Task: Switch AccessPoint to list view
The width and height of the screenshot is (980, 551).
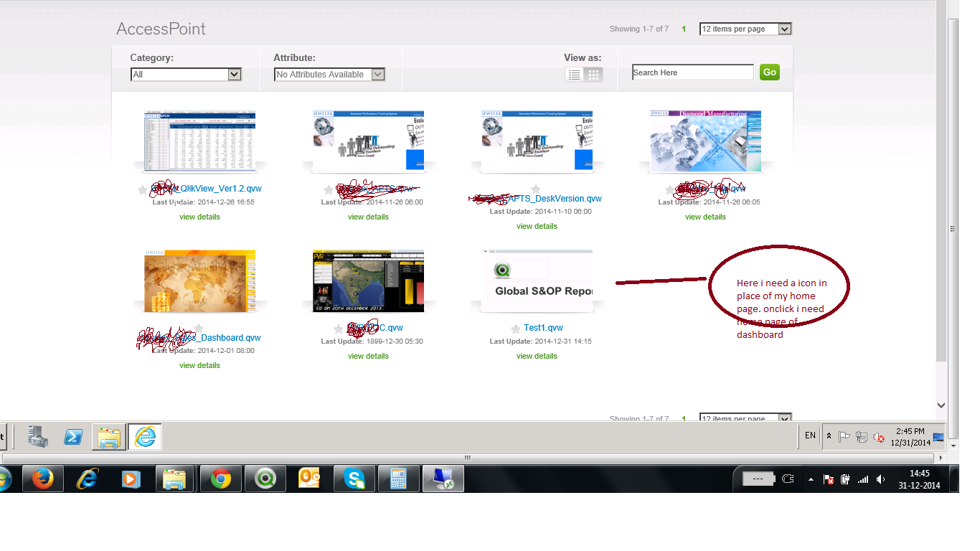Action: pos(574,75)
